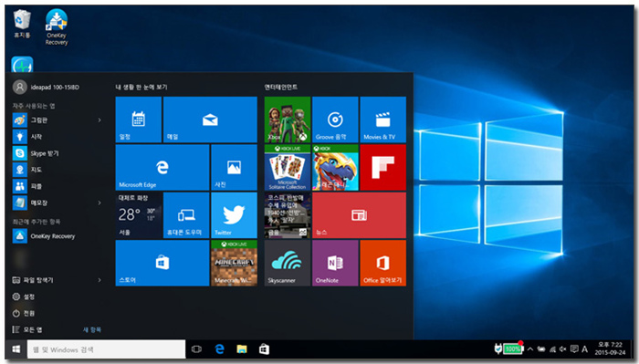Open Notepad (메모장) entry
Screen dimensions: 639x364
click(x=57, y=203)
